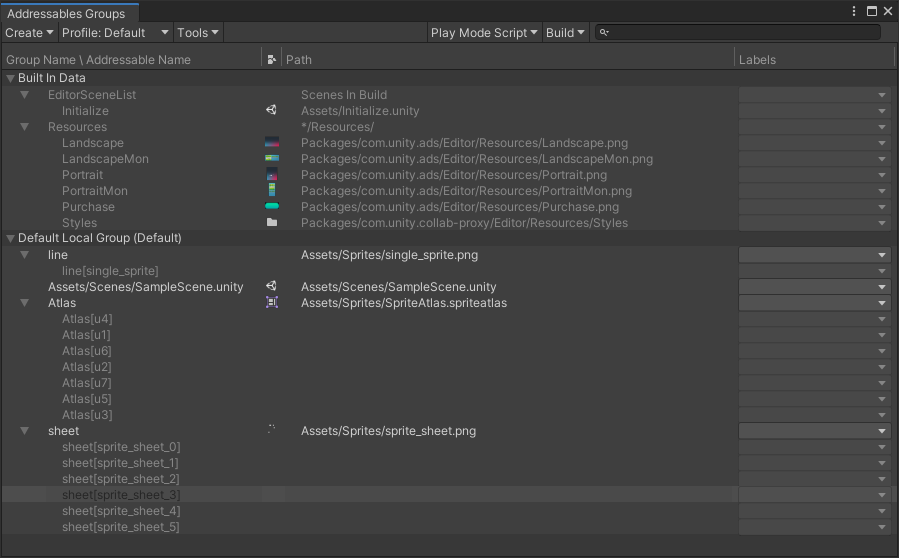Collapse the Built In Data group
The height and width of the screenshot is (558, 899).
(11, 78)
